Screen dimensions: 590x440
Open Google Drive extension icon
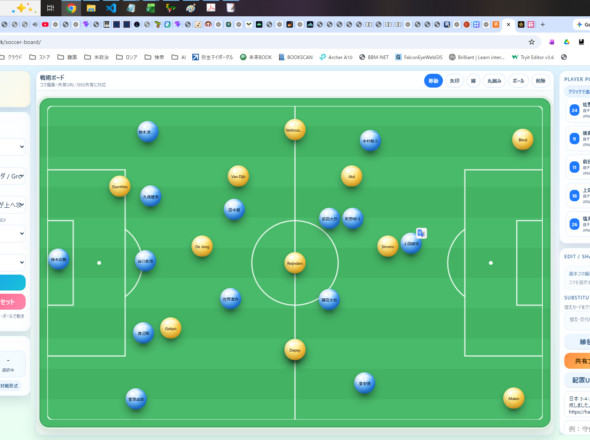[x=566, y=42]
